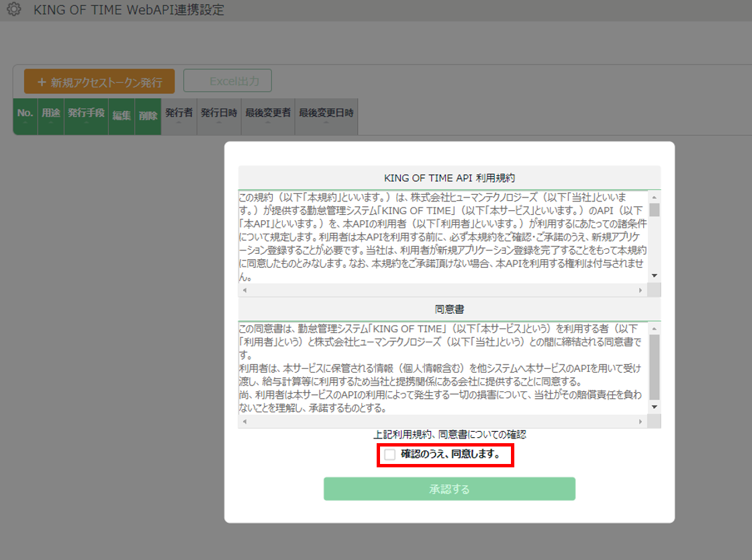Click the 上記利用規約、同意書についての確認 label
The width and height of the screenshot is (752, 560).
[x=449, y=435]
